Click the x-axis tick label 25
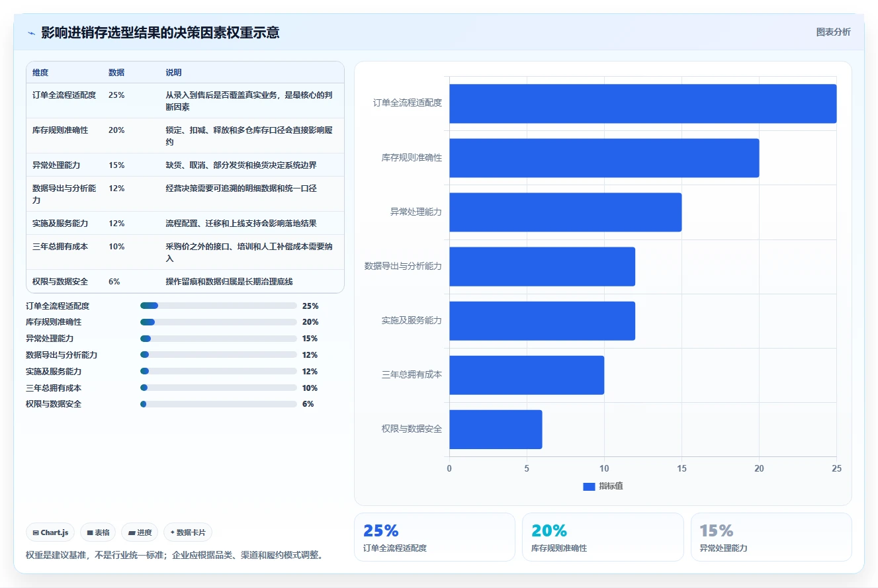 pyautogui.click(x=836, y=468)
